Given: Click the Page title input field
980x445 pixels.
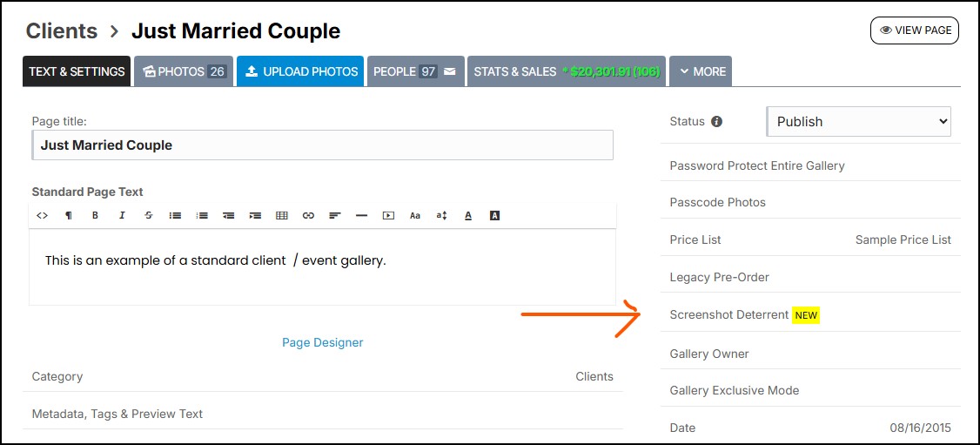Looking at the screenshot, I should tap(322, 145).
